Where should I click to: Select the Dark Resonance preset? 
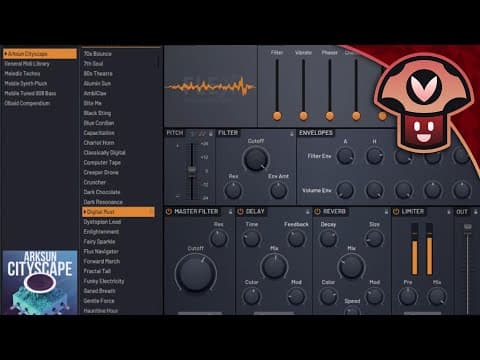click(103, 202)
